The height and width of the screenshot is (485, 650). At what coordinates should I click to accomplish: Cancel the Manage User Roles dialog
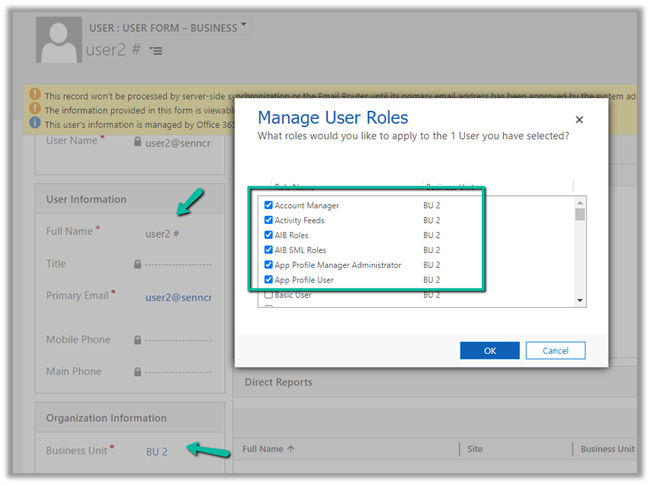(x=555, y=351)
